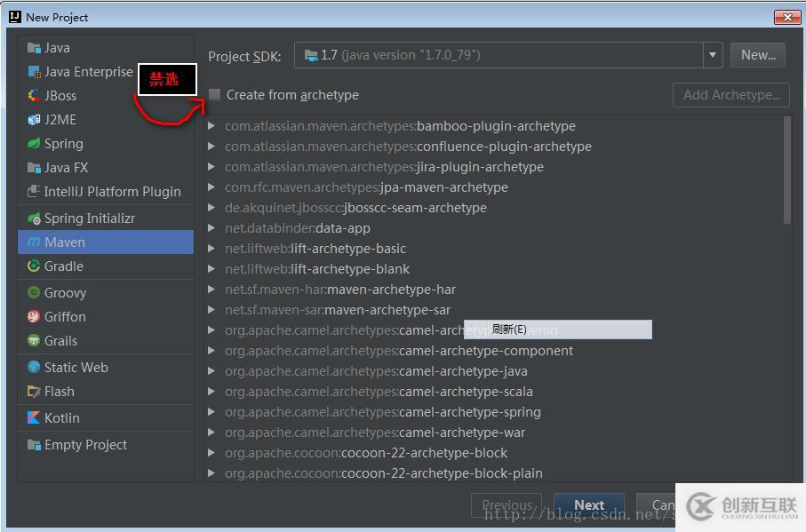806x532 pixels.
Task: Expand camel-archetype-scala node
Action: click(211, 392)
